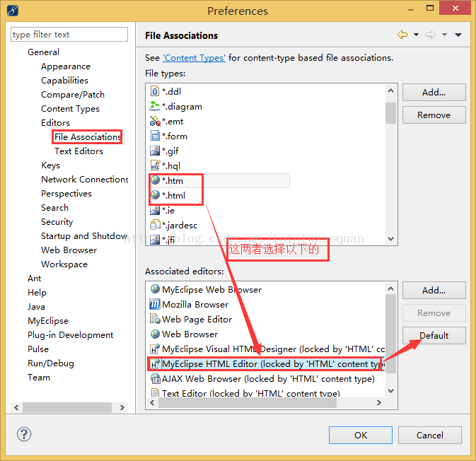Open the forward history dropdown arrow
The image size is (476, 461).
coord(444,35)
